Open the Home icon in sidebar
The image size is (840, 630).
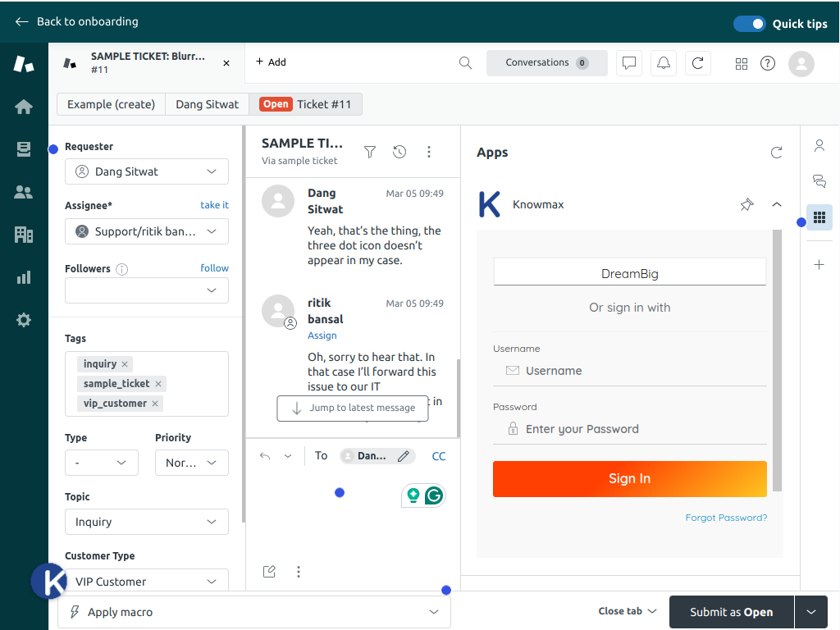[x=24, y=107]
